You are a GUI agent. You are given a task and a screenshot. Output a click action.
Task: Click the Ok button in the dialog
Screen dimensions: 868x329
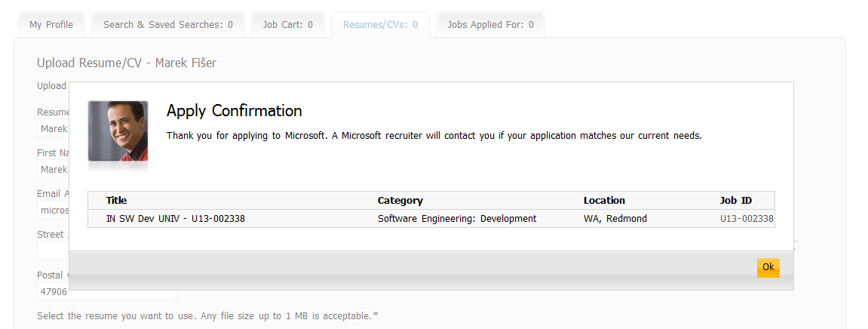click(x=768, y=267)
